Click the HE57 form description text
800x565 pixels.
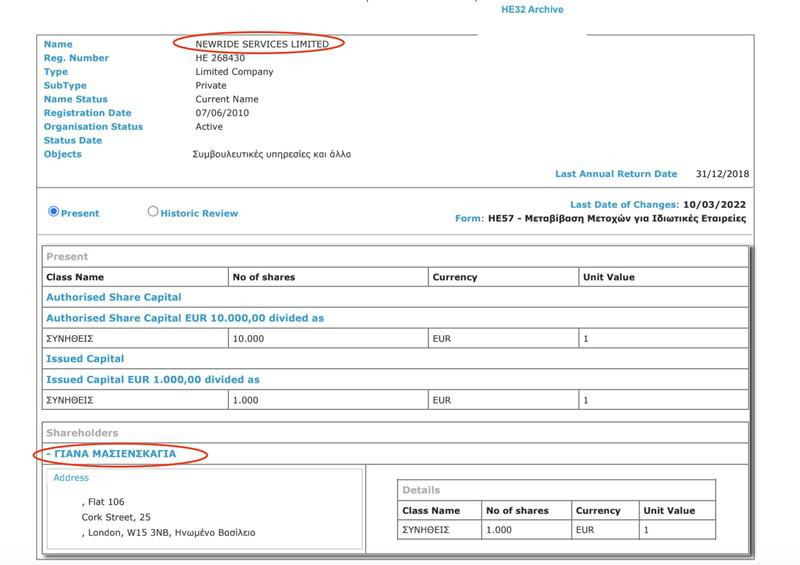click(617, 218)
